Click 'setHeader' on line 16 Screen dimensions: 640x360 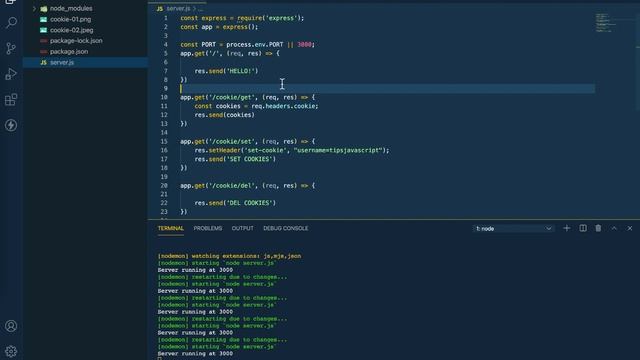[224, 150]
